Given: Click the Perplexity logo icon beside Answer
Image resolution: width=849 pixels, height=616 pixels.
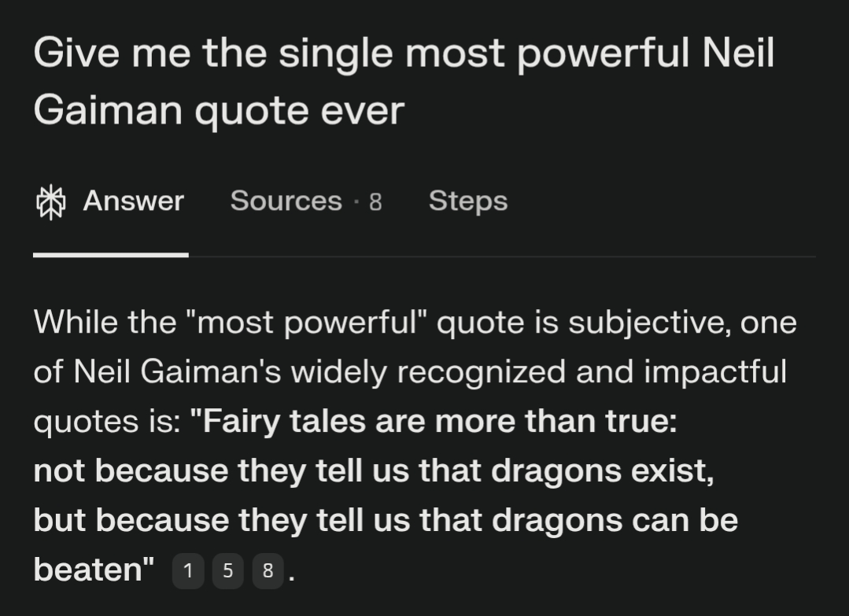Looking at the screenshot, I should coord(51,202).
